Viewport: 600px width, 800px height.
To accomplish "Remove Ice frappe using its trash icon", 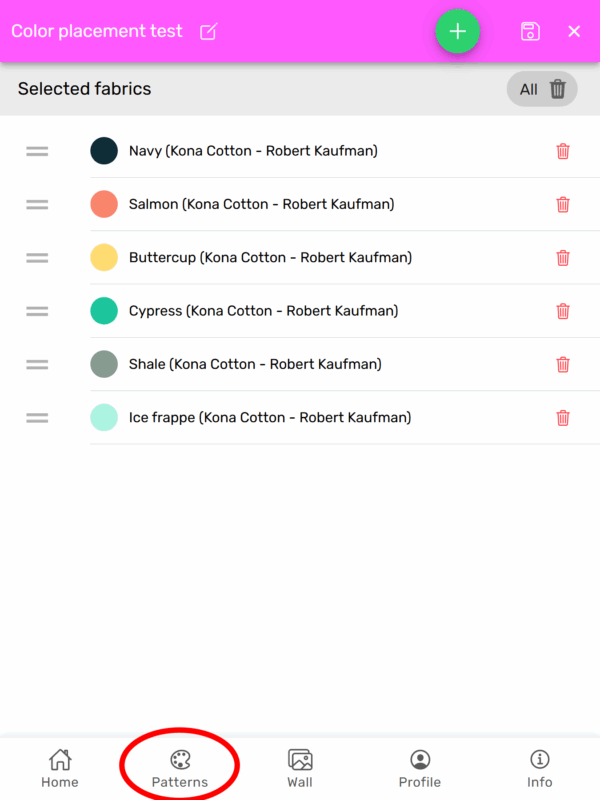I will 563,418.
